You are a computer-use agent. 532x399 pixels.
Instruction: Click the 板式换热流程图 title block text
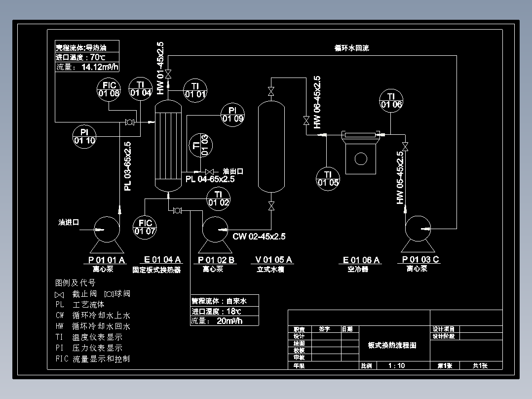(x=392, y=345)
